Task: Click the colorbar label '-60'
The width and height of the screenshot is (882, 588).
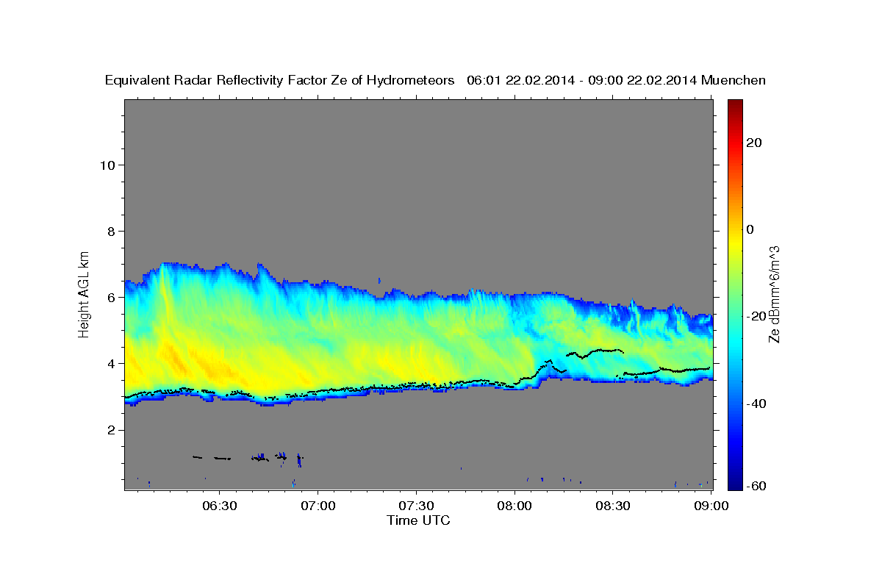Action: (x=756, y=486)
